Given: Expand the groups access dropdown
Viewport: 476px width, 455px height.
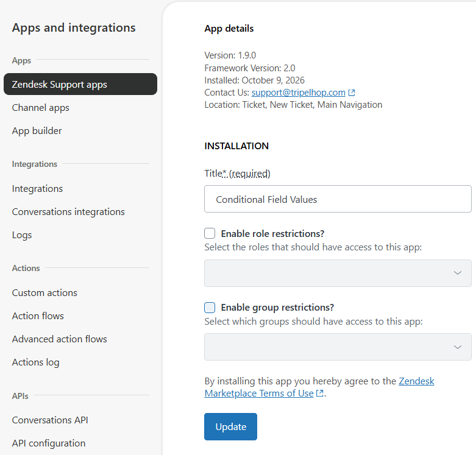Looking at the screenshot, I should pos(338,347).
